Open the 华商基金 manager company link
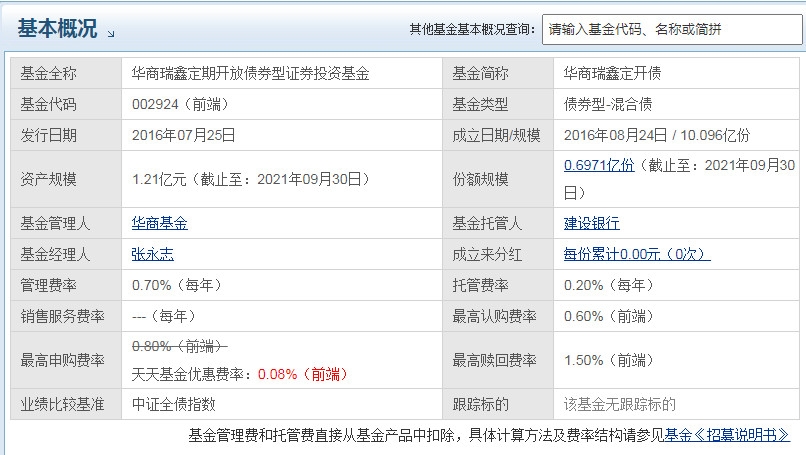806x455 pixels. pos(159,223)
